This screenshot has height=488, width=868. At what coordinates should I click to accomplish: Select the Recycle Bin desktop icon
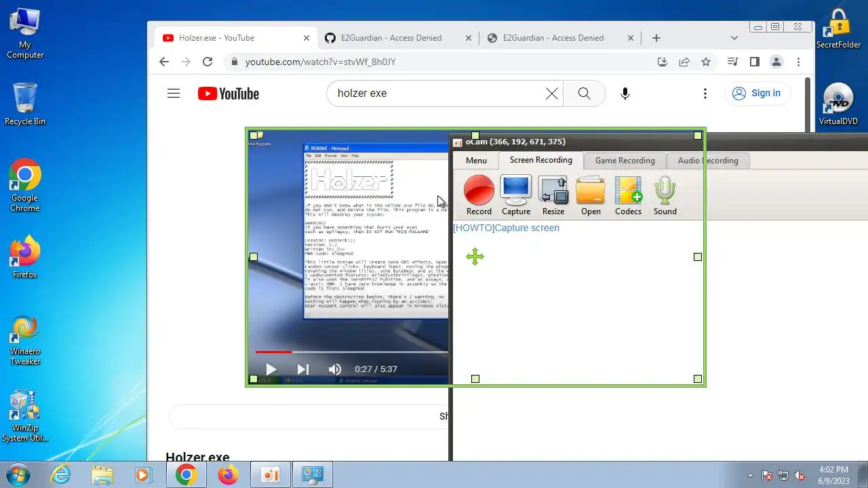click(x=25, y=104)
